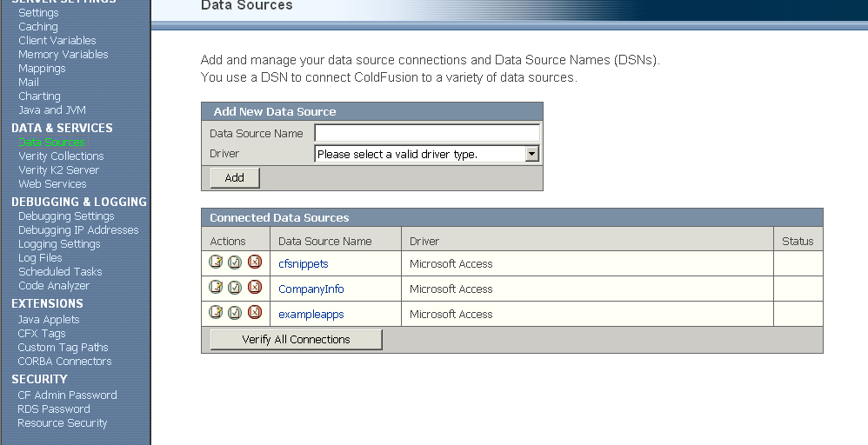
Task: Click the Actions column header
Action: point(228,242)
